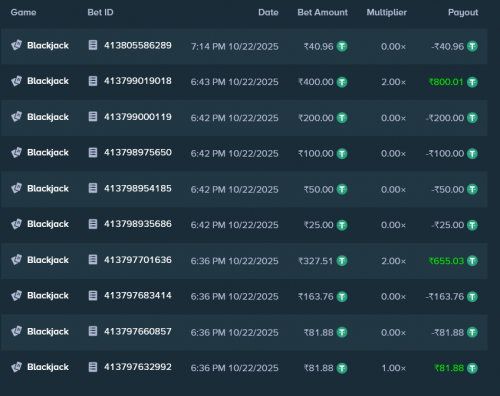500x396 pixels.
Task: Click cards icon in row with bet 413797701636
Action: tap(16, 260)
